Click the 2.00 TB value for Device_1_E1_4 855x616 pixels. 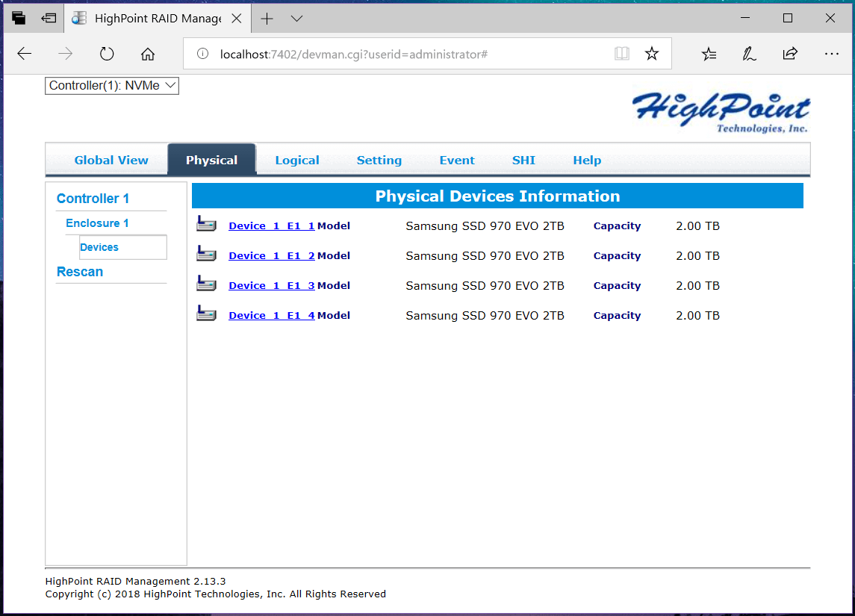[697, 315]
